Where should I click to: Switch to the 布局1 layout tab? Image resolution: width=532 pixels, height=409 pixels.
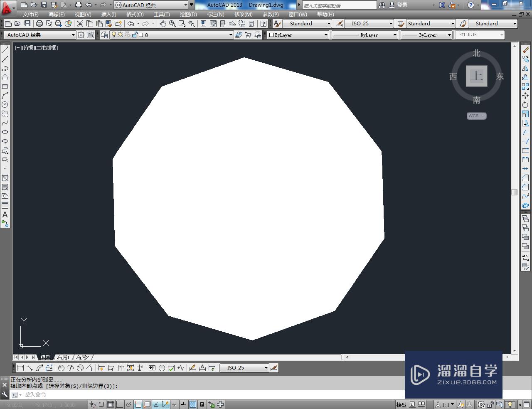[63, 357]
